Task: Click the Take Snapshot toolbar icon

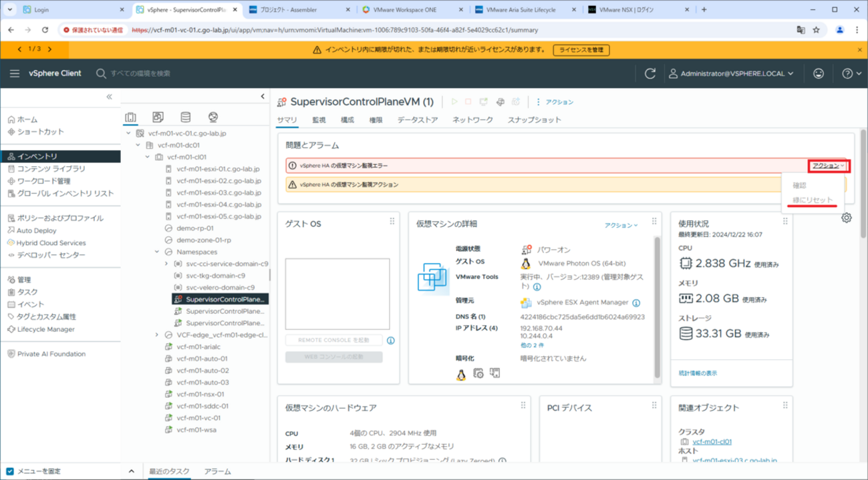Action: pos(516,102)
